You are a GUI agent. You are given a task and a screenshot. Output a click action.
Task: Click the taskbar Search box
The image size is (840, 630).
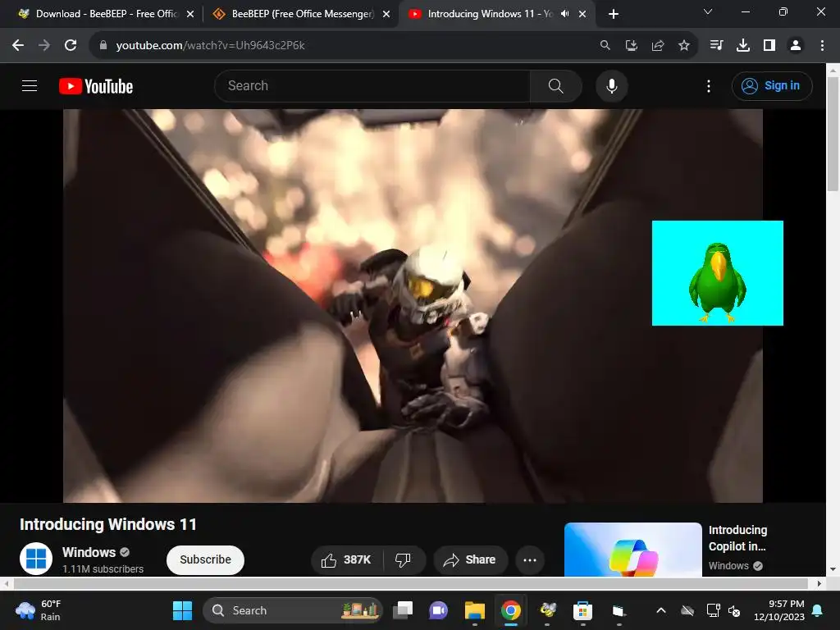[x=293, y=610]
